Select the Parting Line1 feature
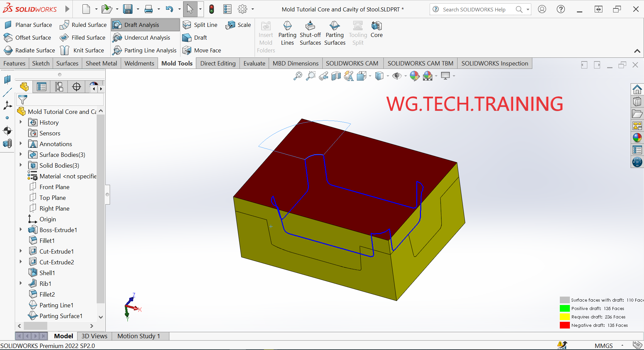 (56, 305)
